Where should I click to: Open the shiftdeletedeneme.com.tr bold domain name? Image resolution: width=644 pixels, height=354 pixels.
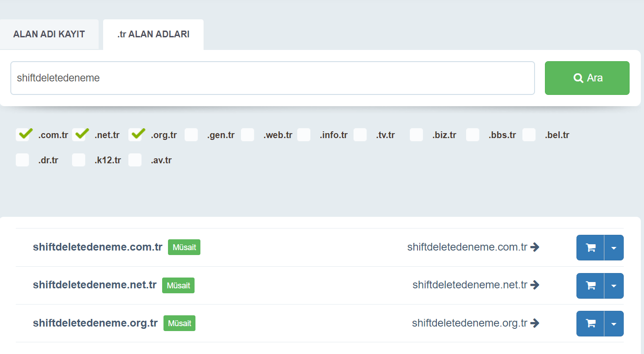(x=97, y=247)
